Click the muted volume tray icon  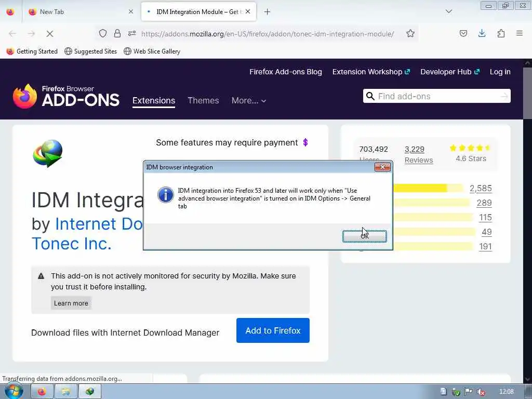pyautogui.click(x=481, y=392)
